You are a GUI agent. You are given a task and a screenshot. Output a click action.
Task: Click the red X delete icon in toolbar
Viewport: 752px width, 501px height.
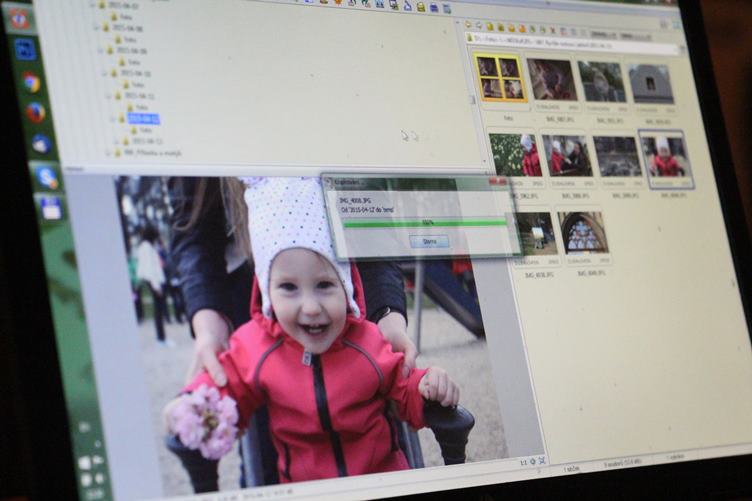point(552,30)
